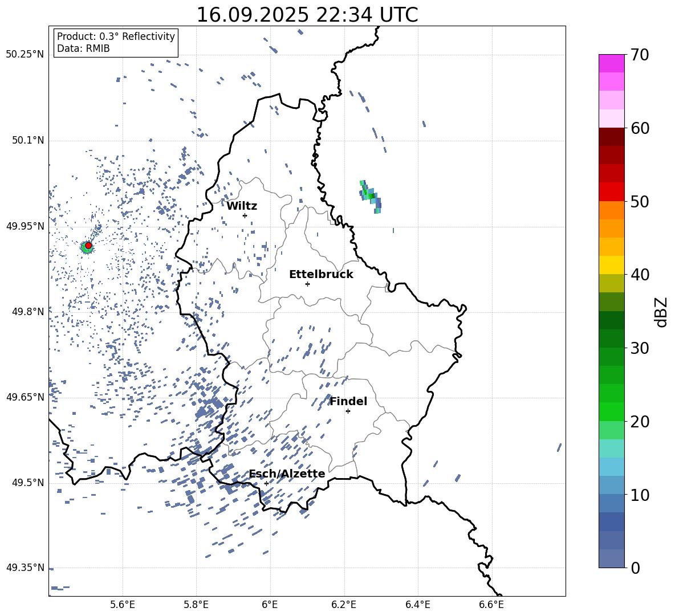Click the 49.8°N latitude label

28,312
